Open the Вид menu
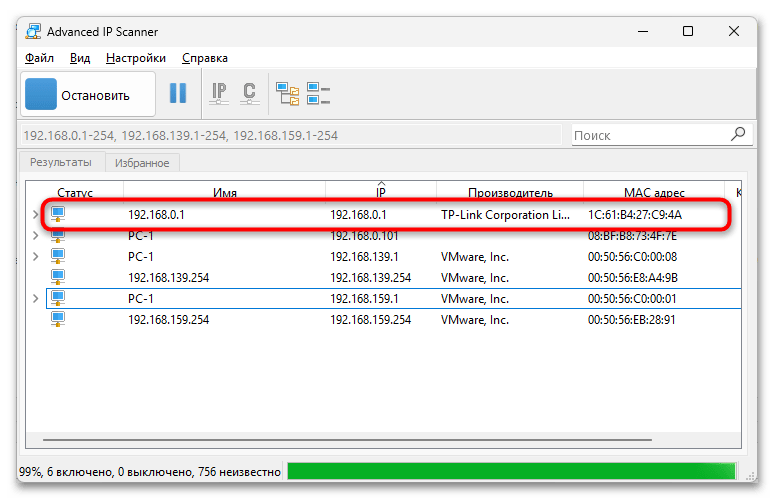This screenshot has height=499, width=774. click(x=80, y=58)
